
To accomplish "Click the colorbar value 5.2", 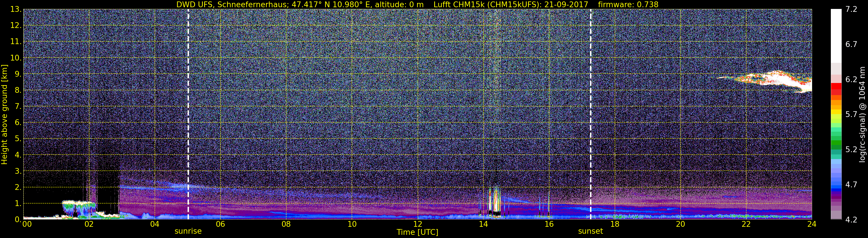I will point(851,150).
